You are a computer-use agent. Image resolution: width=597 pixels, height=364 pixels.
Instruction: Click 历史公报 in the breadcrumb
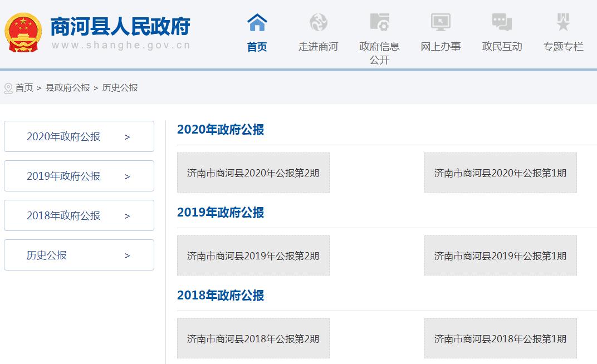tap(120, 88)
